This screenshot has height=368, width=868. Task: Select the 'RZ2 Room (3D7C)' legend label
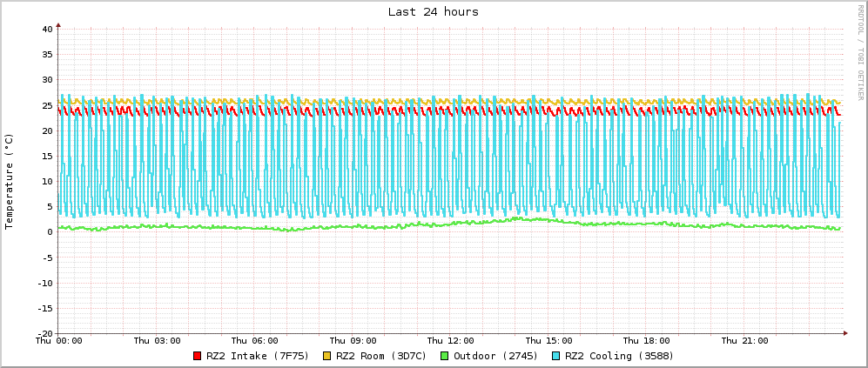[x=381, y=356]
